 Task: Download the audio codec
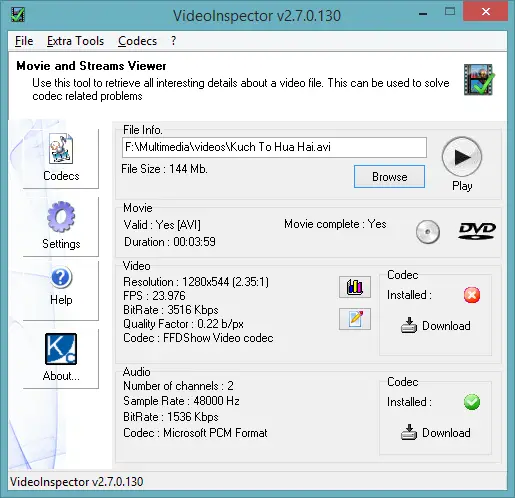[x=435, y=433]
